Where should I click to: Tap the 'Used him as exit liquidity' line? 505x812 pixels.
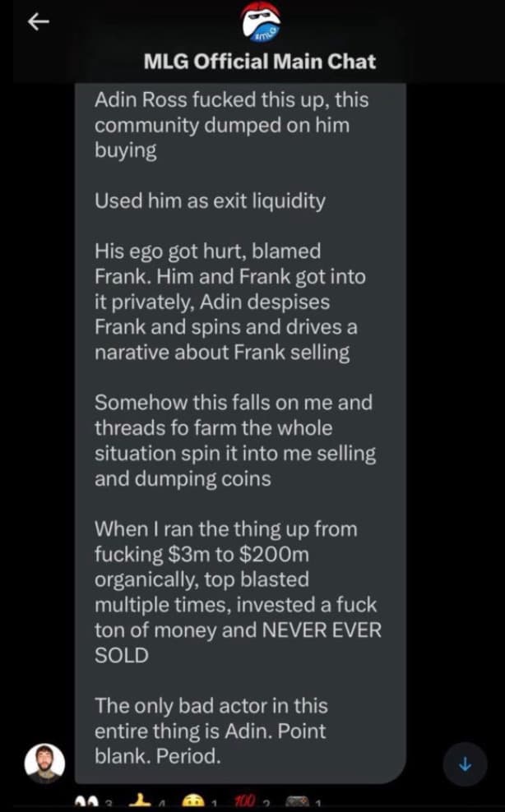click(210, 201)
